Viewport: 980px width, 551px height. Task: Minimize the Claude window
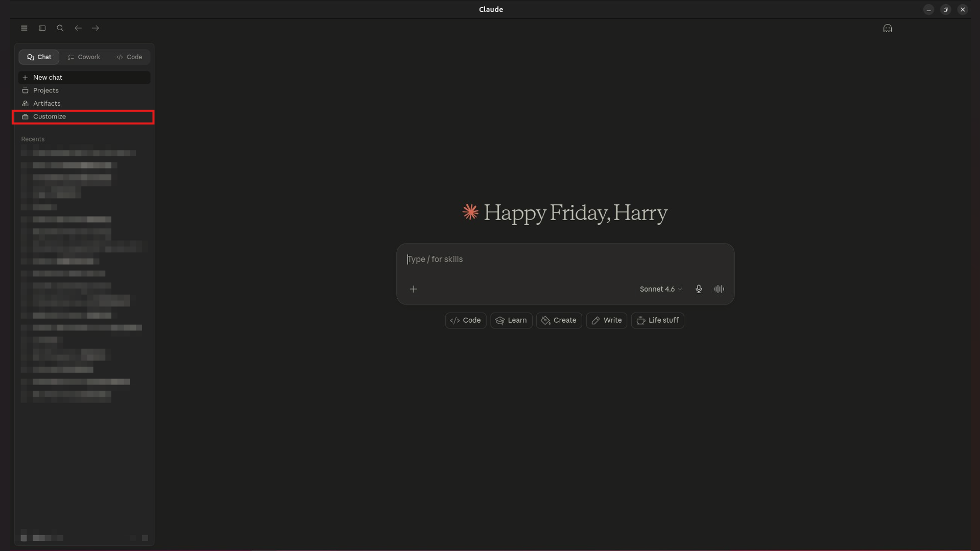pyautogui.click(x=928, y=10)
